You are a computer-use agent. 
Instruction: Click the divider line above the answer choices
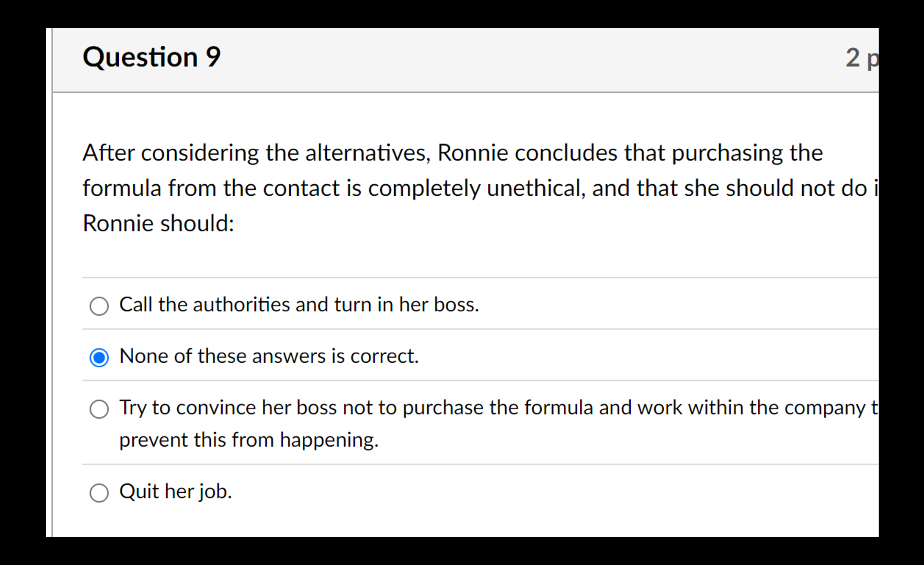tap(449, 277)
